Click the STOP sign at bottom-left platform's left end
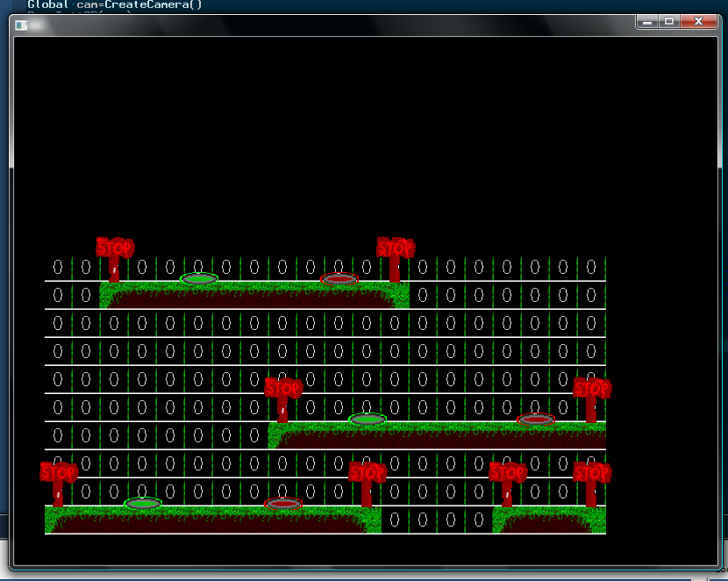This screenshot has width=728, height=581. pyautogui.click(x=58, y=473)
